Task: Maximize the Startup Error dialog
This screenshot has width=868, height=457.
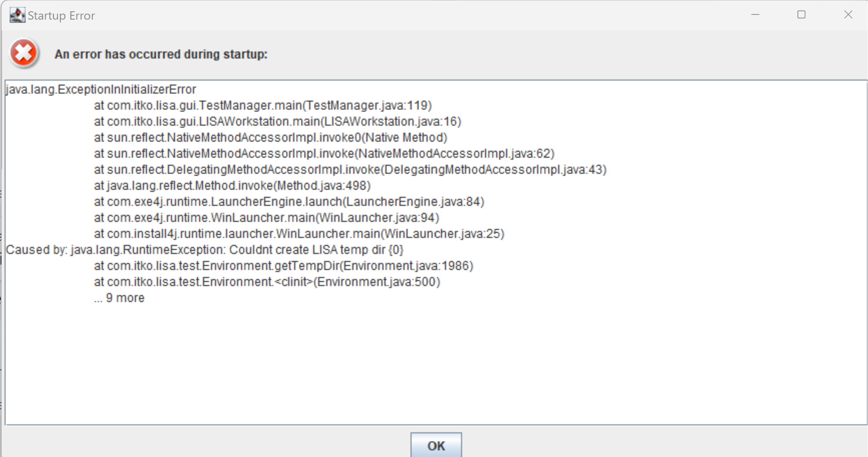Action: [801, 15]
